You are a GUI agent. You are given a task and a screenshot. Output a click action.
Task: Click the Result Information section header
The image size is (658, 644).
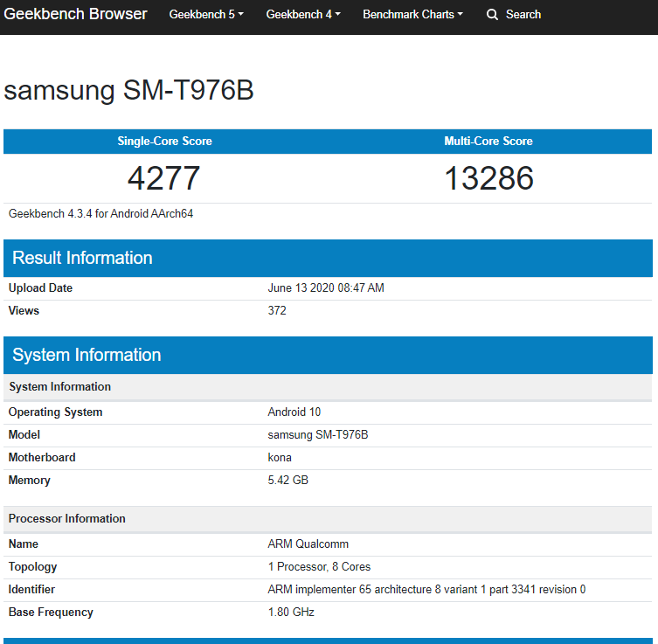(329, 258)
